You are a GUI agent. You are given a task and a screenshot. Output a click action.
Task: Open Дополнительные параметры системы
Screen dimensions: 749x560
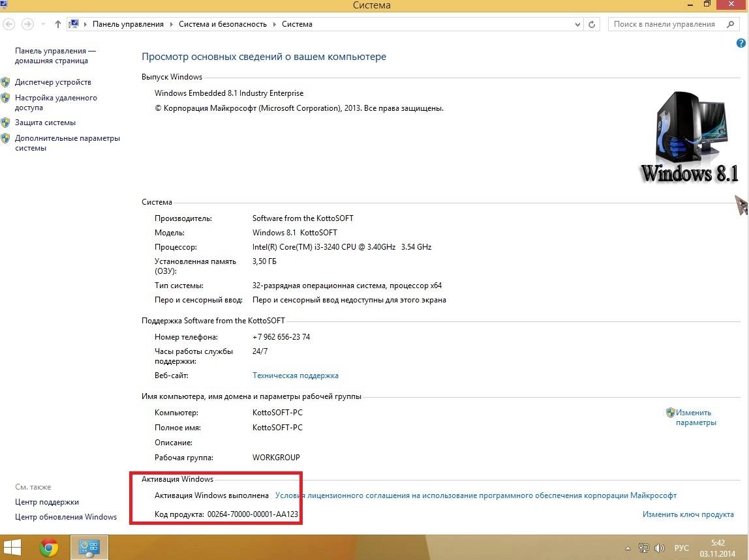click(x=67, y=143)
